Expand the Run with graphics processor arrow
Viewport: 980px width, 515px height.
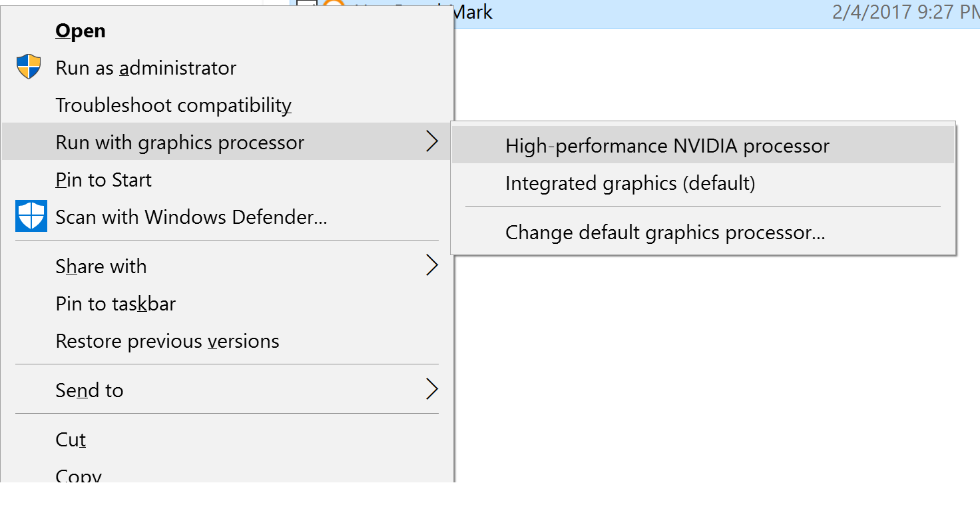click(432, 141)
